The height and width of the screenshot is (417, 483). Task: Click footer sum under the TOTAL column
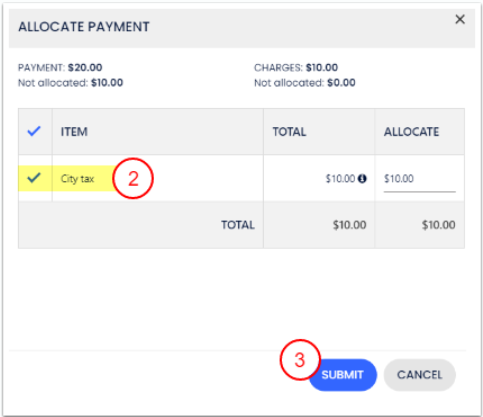tap(349, 225)
